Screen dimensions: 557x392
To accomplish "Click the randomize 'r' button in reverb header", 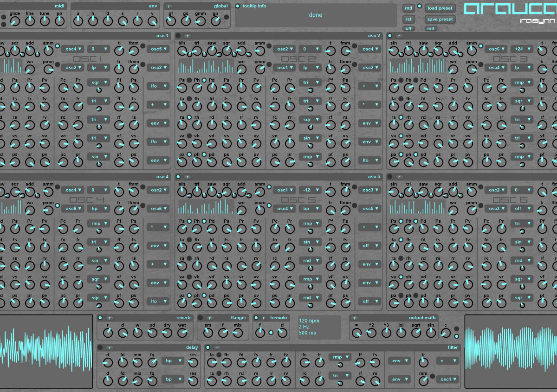I will (x=110, y=318).
